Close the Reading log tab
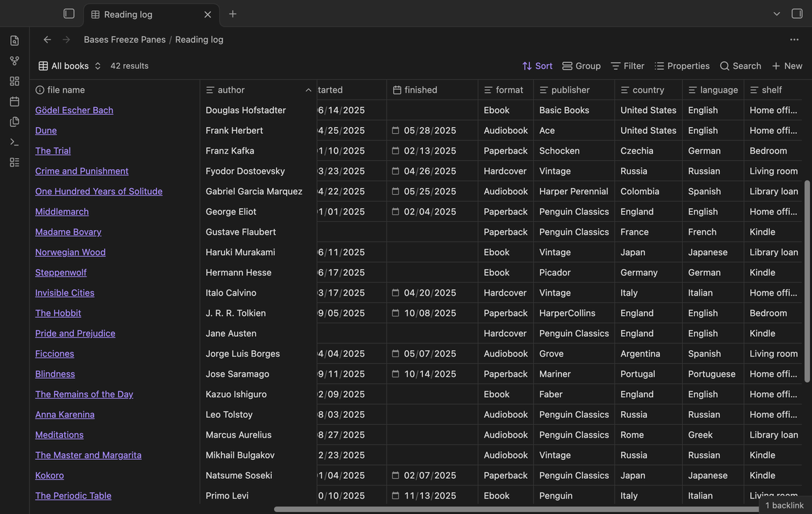Screen dimensions: 812x514 click(x=208, y=14)
